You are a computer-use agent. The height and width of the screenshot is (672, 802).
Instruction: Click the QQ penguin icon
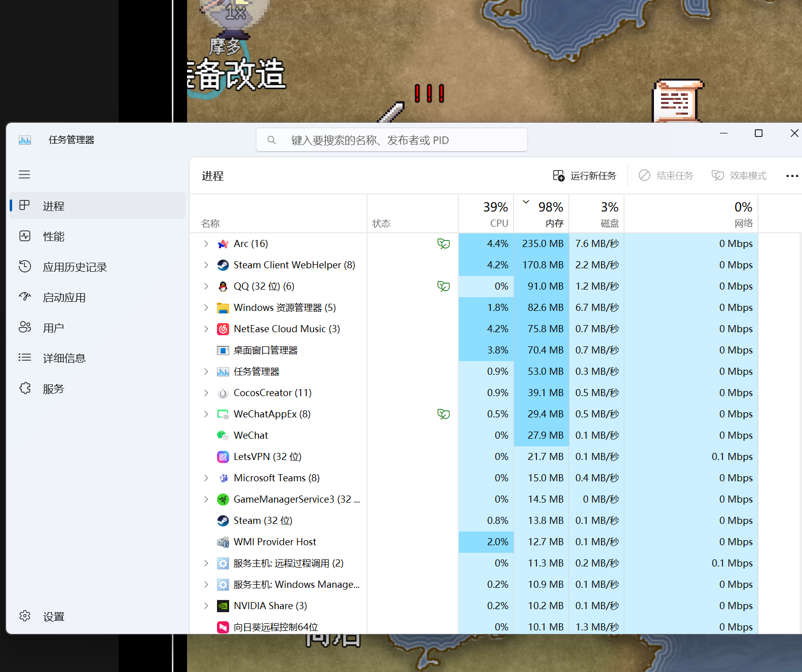coord(223,287)
